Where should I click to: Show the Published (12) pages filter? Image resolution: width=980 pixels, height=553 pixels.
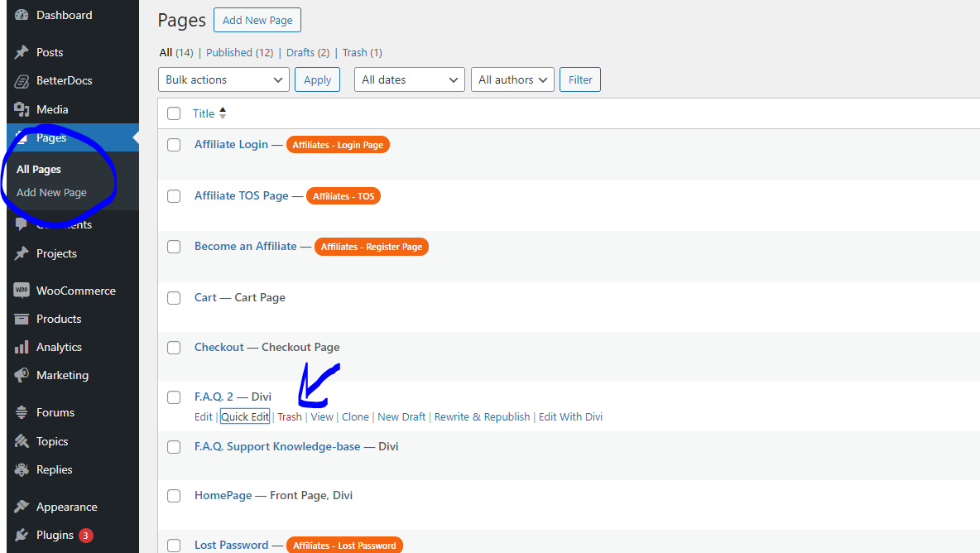pyautogui.click(x=240, y=52)
